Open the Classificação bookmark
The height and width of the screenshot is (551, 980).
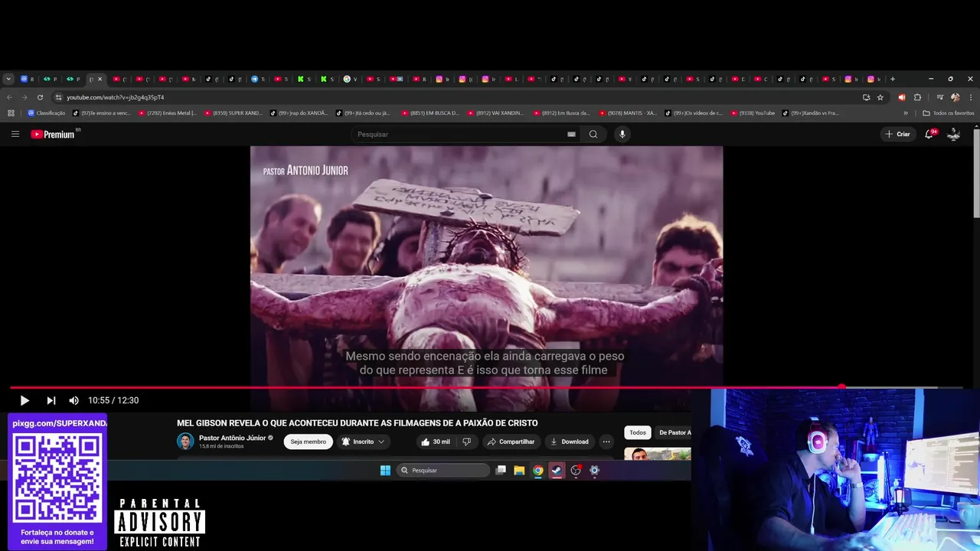click(46, 112)
